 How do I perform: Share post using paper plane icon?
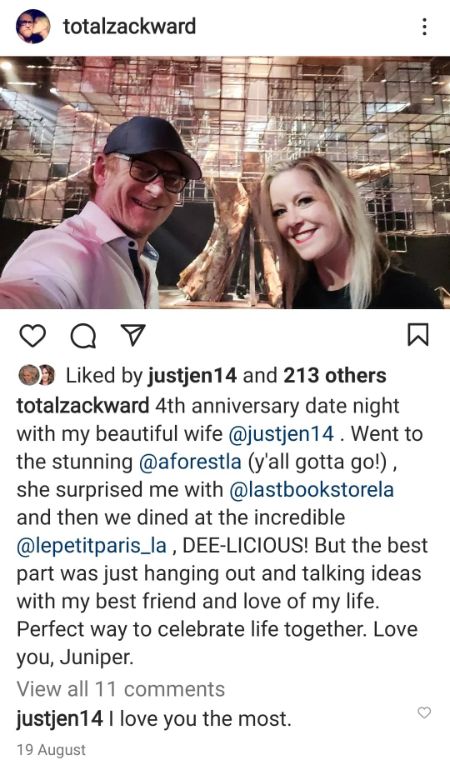133,335
